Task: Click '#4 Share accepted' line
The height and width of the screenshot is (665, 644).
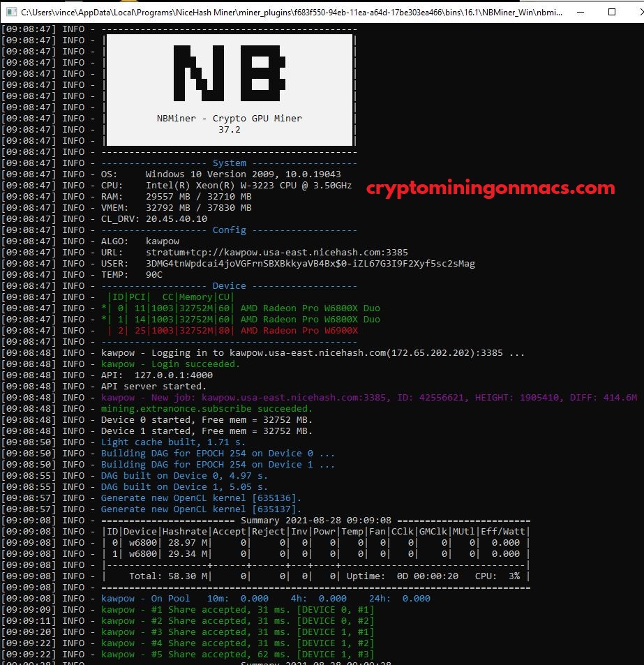Action: (237, 643)
